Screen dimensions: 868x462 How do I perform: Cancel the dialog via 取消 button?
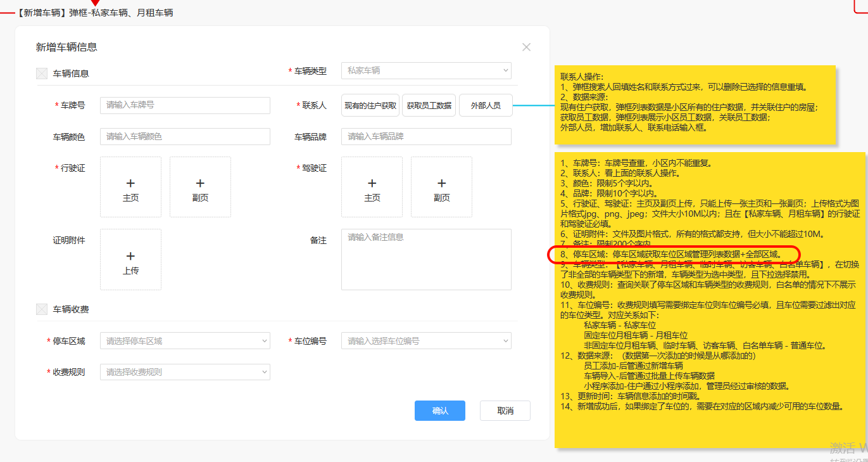coord(505,411)
